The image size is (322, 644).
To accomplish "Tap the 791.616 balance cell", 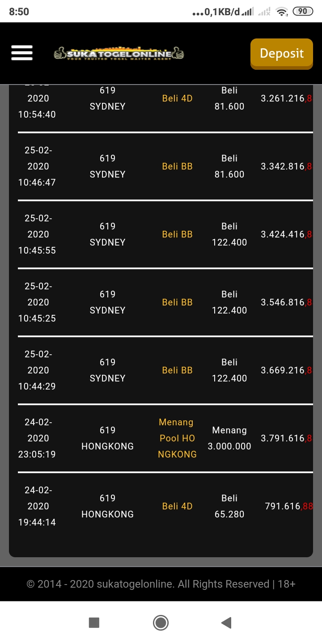I will (288, 506).
